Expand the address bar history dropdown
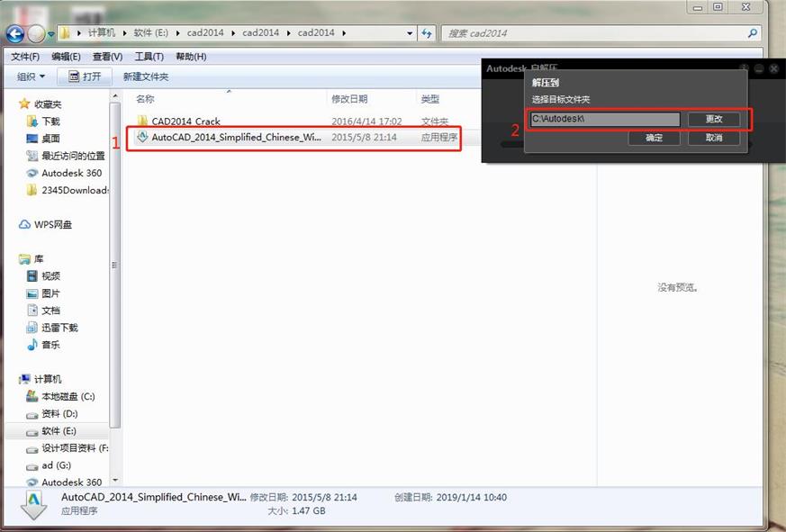The height and width of the screenshot is (532, 786). 410,33
